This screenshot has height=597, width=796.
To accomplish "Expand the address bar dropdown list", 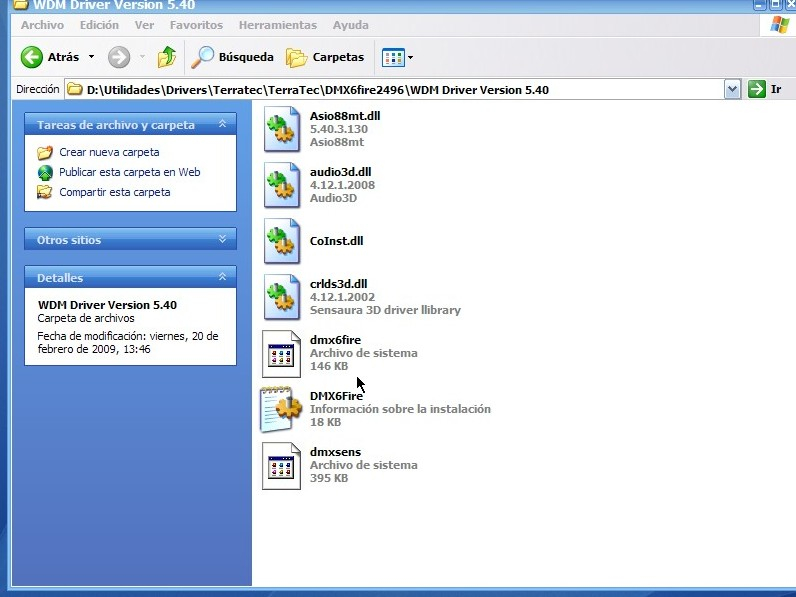I will click(732, 90).
